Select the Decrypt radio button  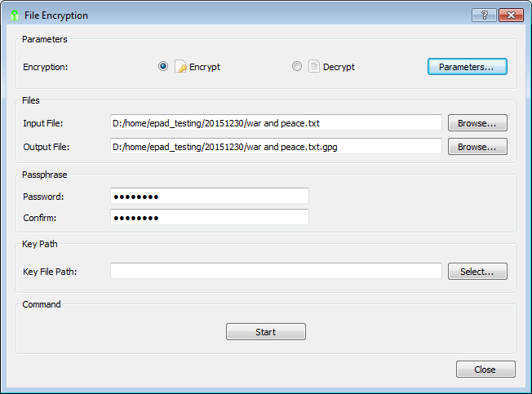[297, 66]
